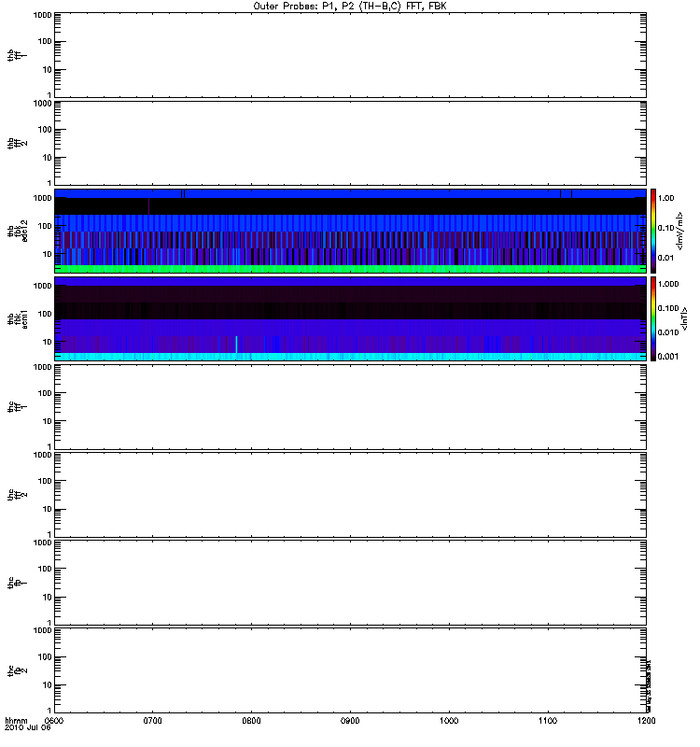Screen dimensions: 700x747
Task: Click the 1000 tick of edc12 panel axis
Action: (x=42, y=198)
